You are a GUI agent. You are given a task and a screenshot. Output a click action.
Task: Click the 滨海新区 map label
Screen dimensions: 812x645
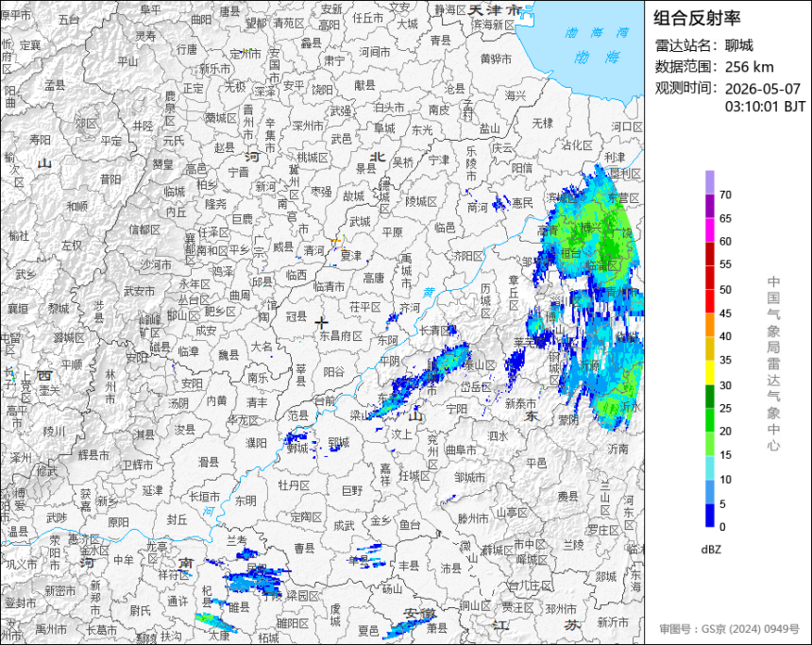pos(494,25)
